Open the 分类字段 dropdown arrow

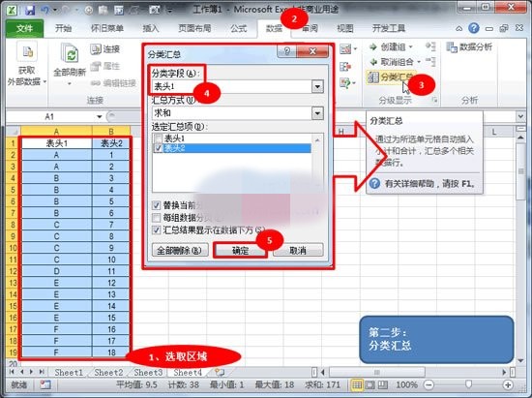click(317, 86)
